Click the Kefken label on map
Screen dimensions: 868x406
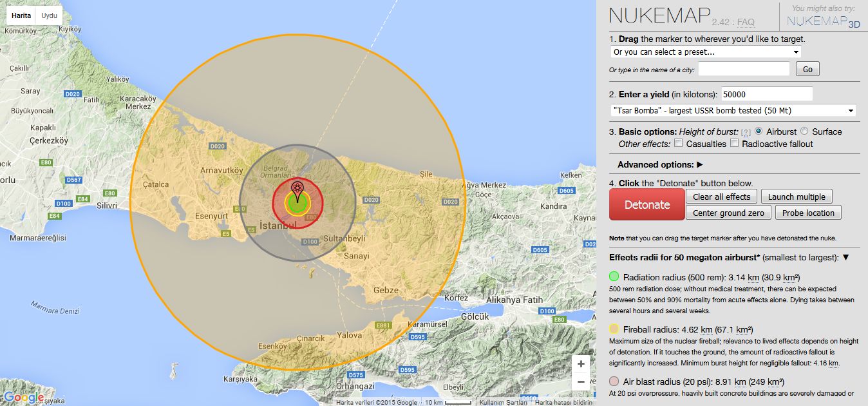click(x=571, y=175)
